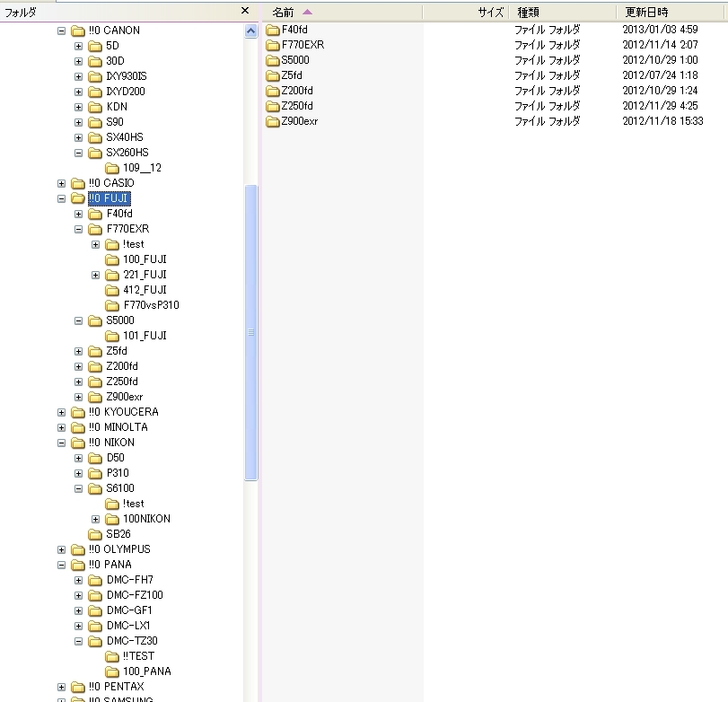Sort by 名前 column header
The height and width of the screenshot is (702, 728).
pos(342,12)
